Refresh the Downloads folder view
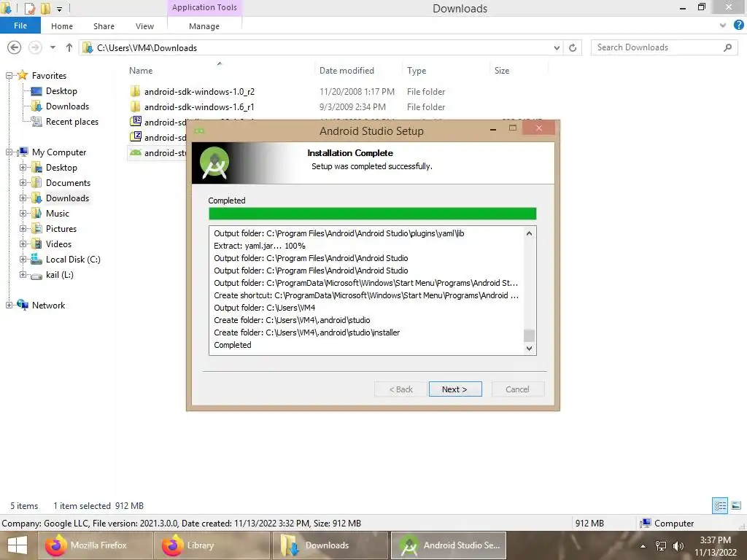 573,47
